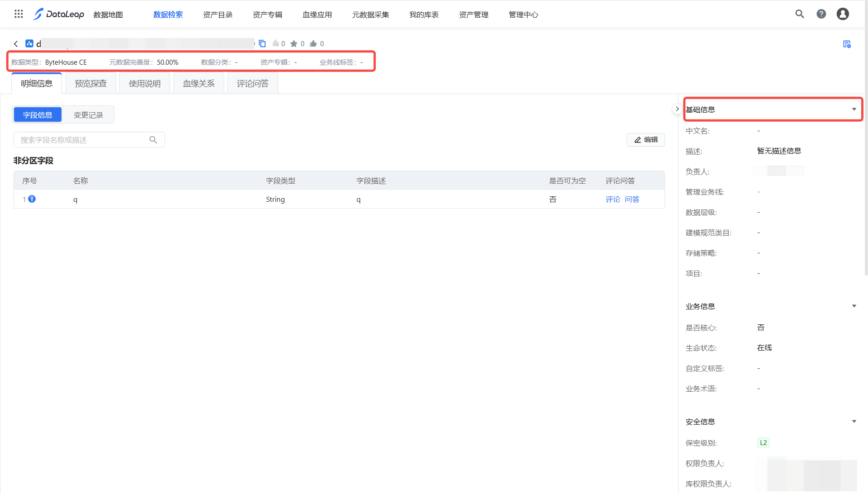Focus the 搜索字段名称或描述 search box

click(84, 140)
